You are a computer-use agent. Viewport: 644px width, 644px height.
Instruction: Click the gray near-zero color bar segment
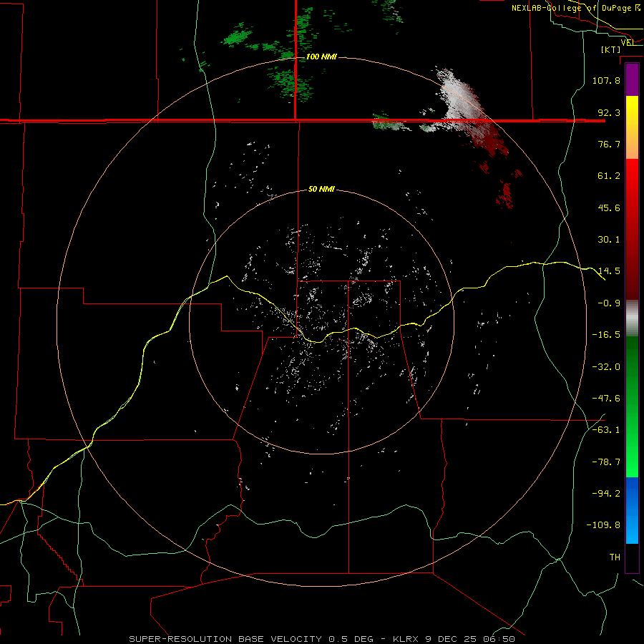pos(632,318)
